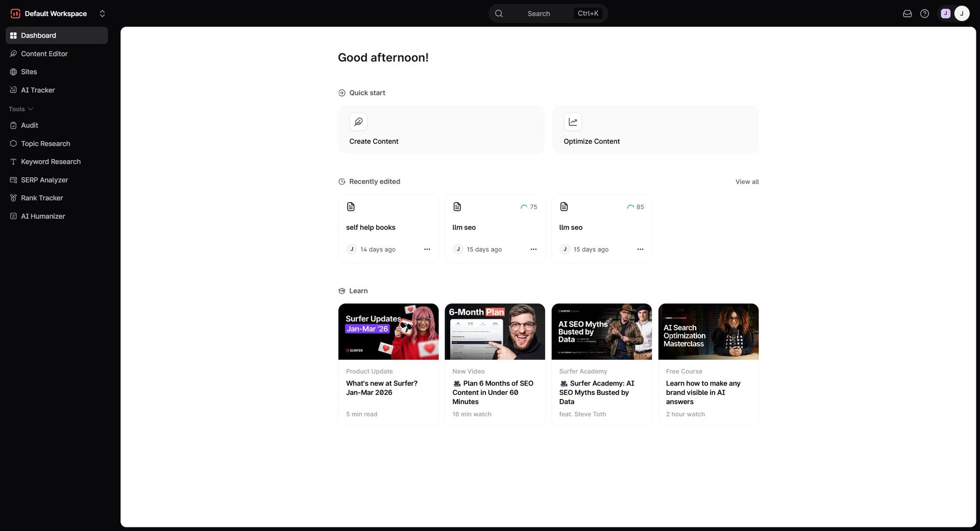Screen dimensions: 980x531
Task: Click View all recently edited
Action: tap(747, 182)
